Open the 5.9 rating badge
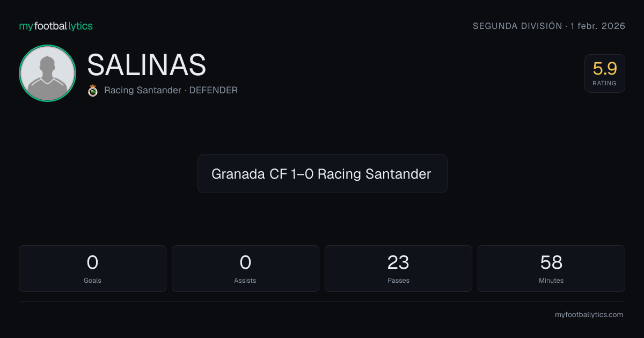This screenshot has height=338, width=644. 605,74
